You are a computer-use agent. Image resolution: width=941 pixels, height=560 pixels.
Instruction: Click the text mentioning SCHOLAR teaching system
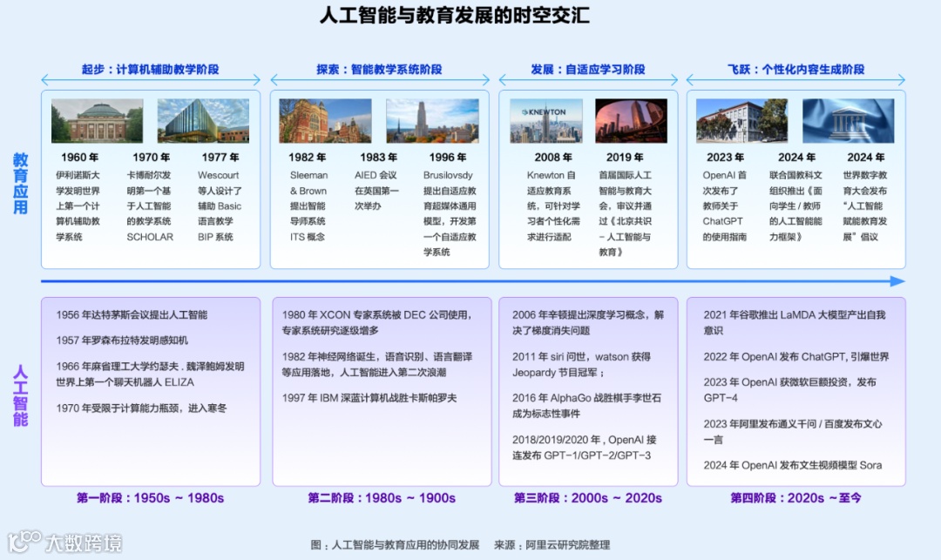[x=150, y=206]
